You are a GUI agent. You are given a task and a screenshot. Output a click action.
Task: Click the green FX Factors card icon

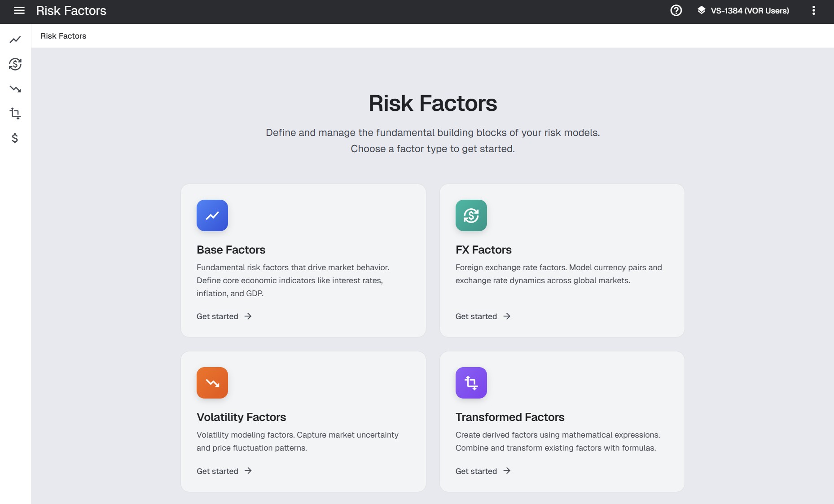click(x=471, y=215)
